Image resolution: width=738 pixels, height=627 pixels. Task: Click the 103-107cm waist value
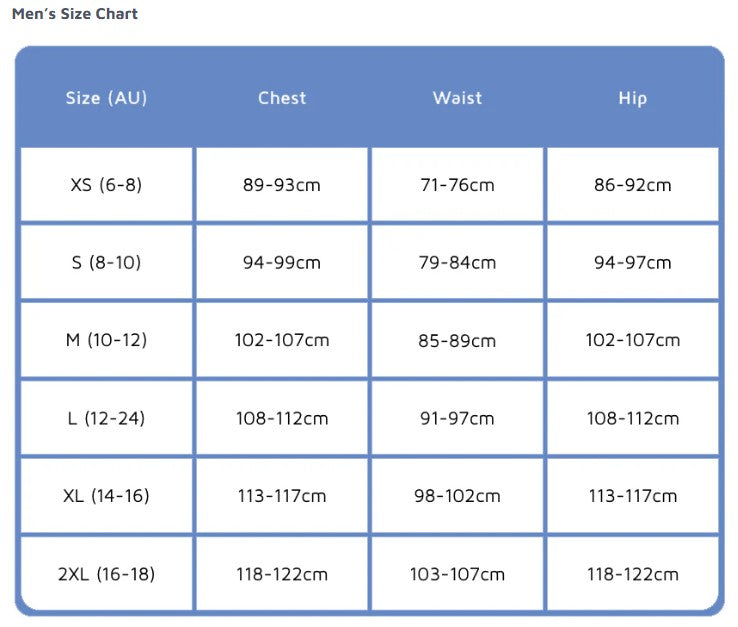[457, 574]
